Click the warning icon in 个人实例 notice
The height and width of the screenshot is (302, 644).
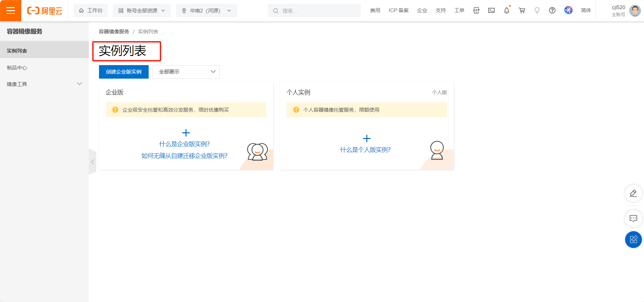click(x=296, y=110)
